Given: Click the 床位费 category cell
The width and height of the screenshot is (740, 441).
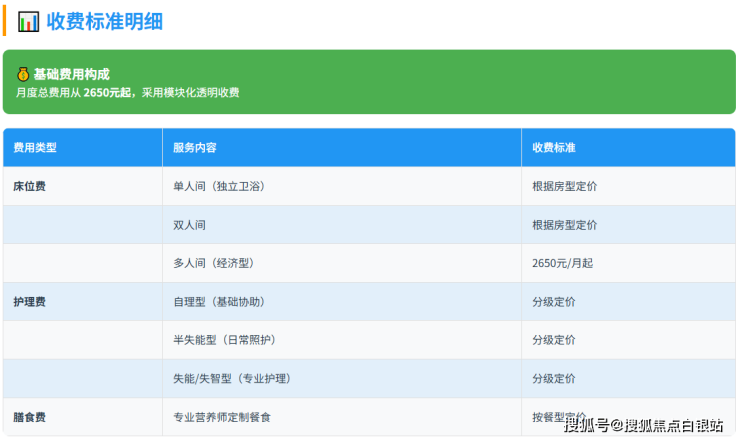Looking at the screenshot, I should (29, 186).
